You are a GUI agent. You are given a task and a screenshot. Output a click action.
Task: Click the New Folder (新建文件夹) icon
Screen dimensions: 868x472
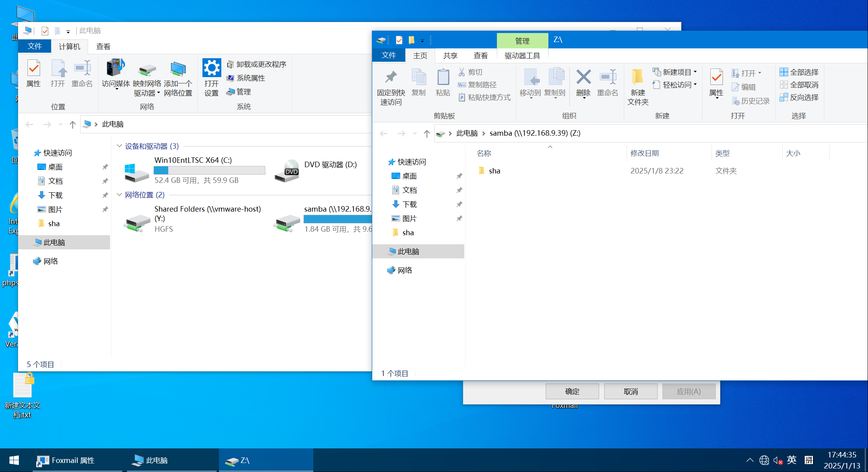[637, 77]
